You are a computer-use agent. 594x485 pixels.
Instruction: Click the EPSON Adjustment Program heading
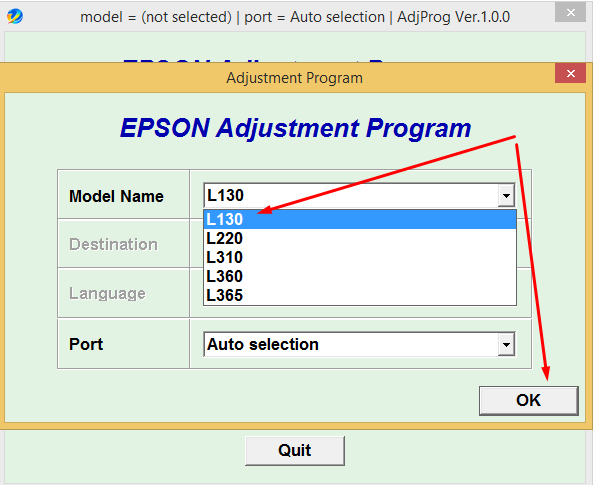(x=295, y=128)
